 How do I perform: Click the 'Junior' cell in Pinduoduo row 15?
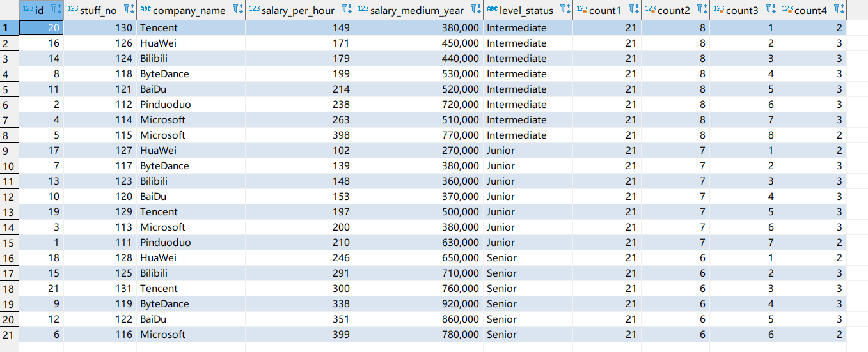[528, 242]
